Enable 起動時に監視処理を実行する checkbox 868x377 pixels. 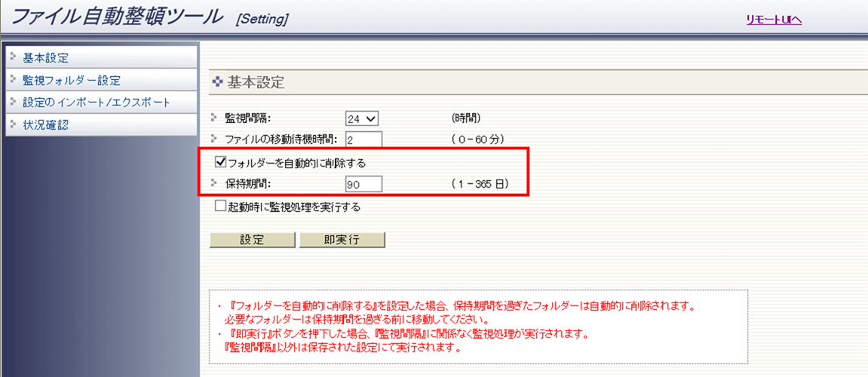(x=220, y=207)
